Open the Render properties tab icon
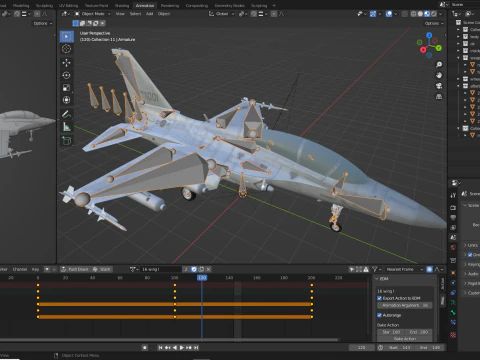480x360 pixels. coord(453,208)
